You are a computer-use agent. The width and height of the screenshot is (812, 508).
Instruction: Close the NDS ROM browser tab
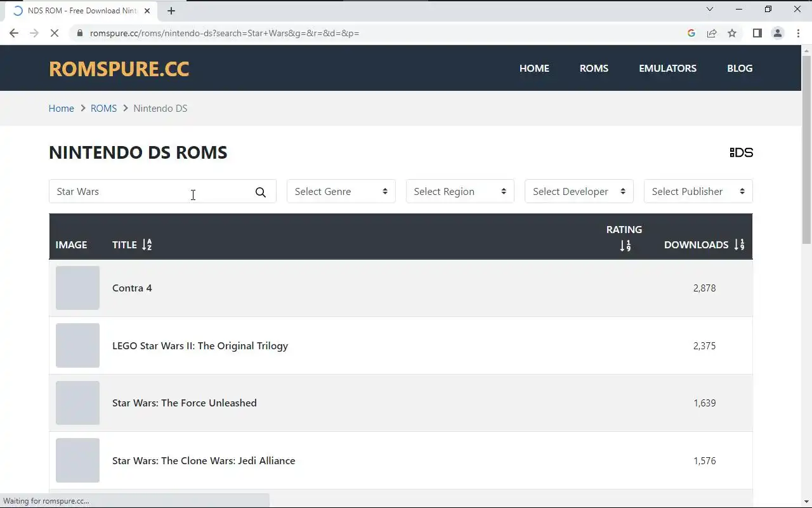click(148, 11)
